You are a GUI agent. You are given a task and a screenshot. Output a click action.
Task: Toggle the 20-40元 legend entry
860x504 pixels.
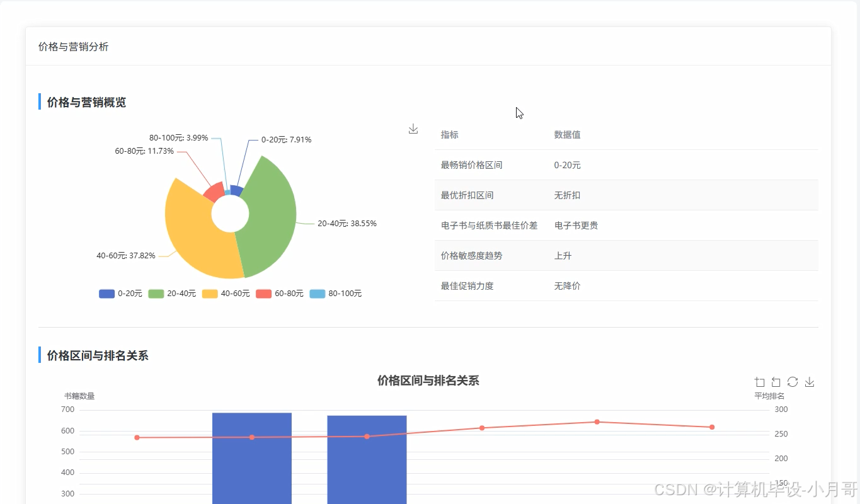[172, 293]
